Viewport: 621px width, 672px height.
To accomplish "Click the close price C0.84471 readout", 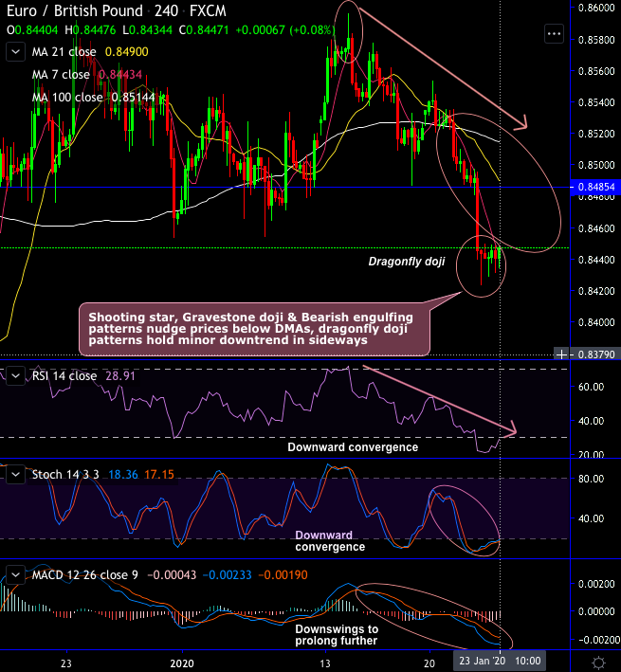I will point(204,30).
